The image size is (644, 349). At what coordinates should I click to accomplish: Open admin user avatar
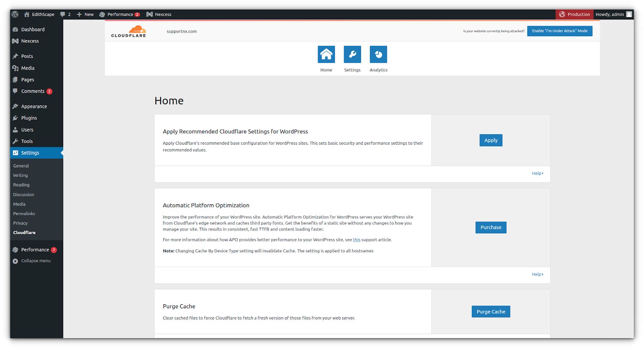pyautogui.click(x=629, y=14)
